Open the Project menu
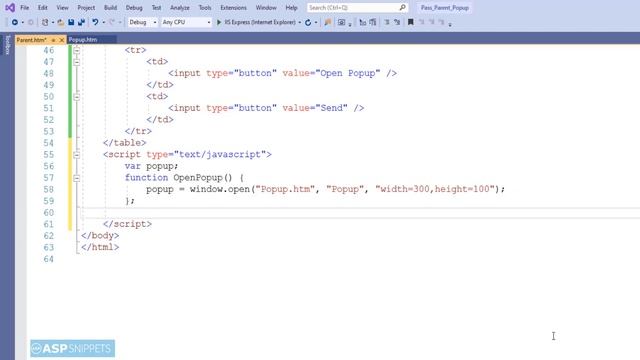Screen dimensions: 640x360 click(x=86, y=8)
